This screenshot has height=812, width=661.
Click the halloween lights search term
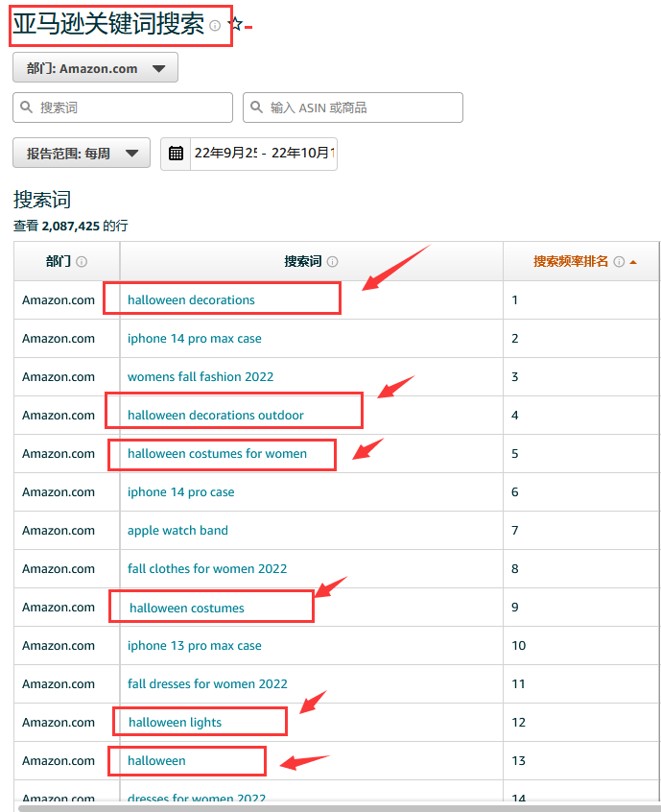point(175,722)
